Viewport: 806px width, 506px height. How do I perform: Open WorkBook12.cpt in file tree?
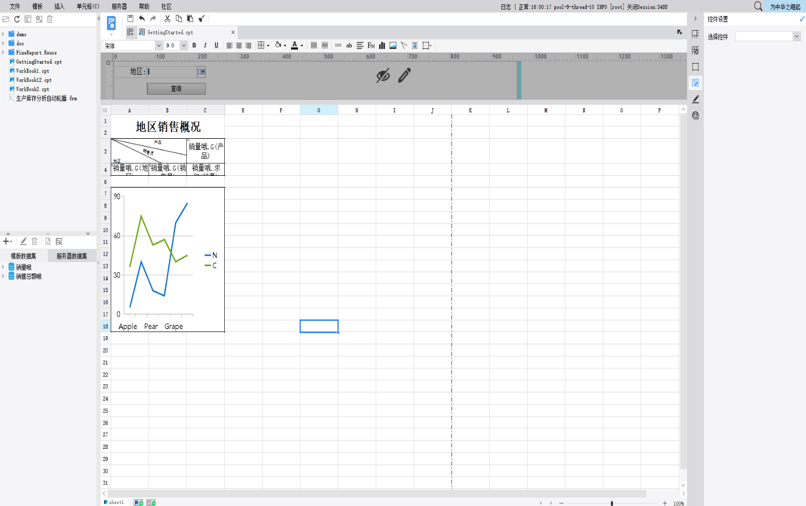[x=31, y=80]
